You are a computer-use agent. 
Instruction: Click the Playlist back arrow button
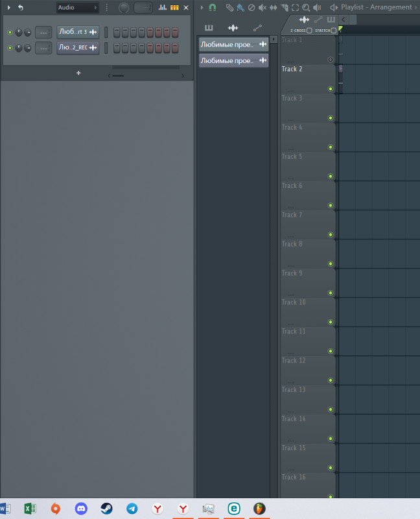click(344, 19)
